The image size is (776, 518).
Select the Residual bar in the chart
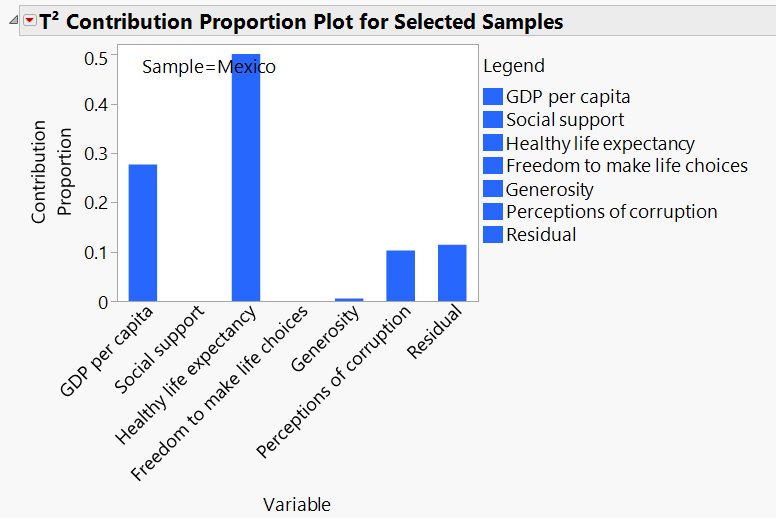[452, 273]
